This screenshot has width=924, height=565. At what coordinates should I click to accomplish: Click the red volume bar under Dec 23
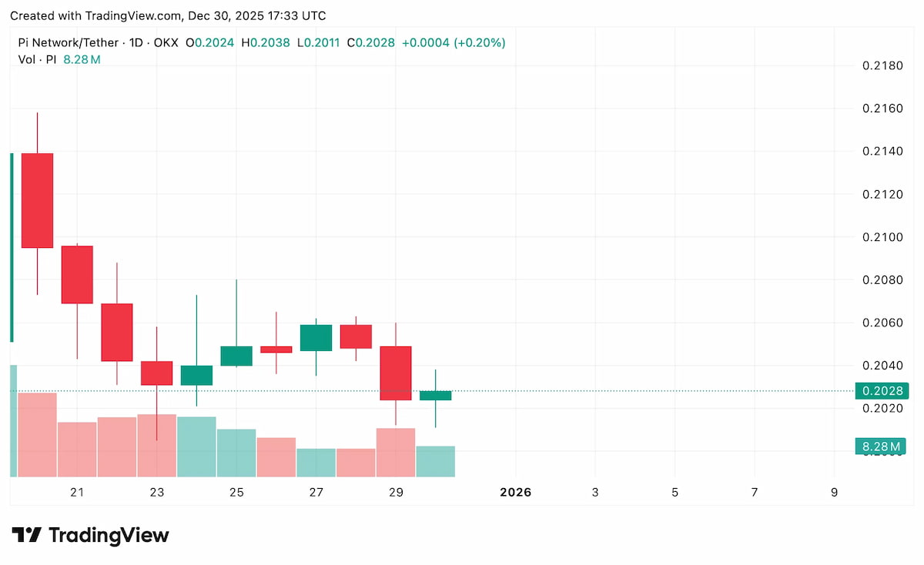[x=156, y=446]
